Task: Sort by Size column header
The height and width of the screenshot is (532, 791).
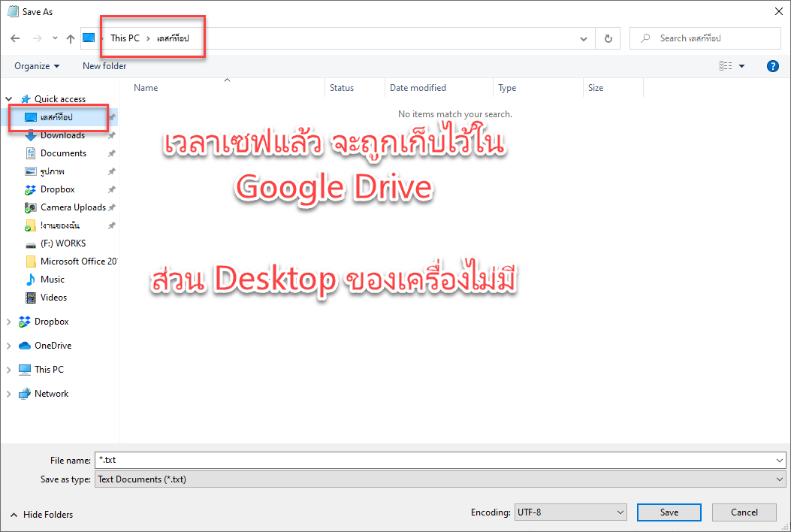Action: pos(595,88)
